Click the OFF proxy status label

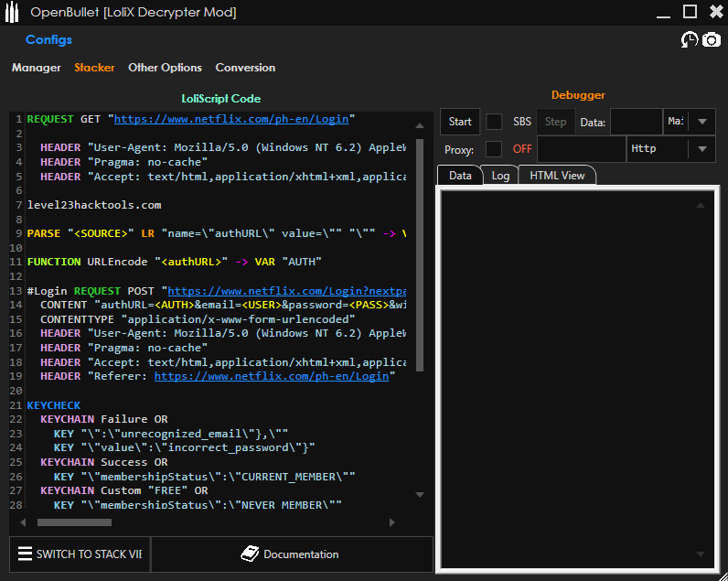[522, 149]
